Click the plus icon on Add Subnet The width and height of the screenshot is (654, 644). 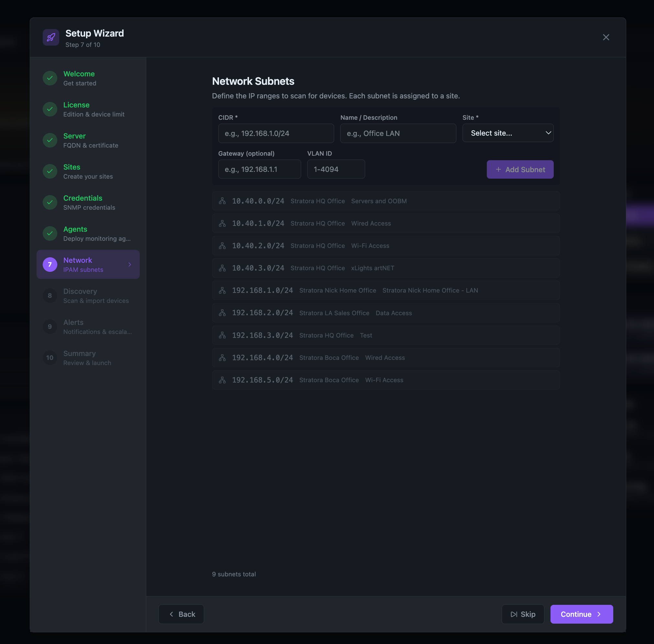coord(498,170)
